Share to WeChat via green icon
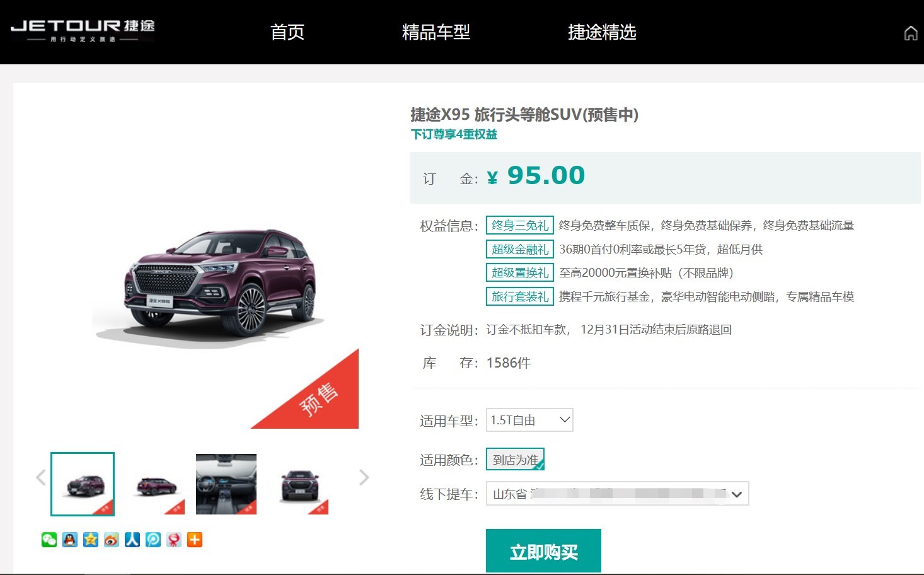924x575 pixels. [49, 540]
